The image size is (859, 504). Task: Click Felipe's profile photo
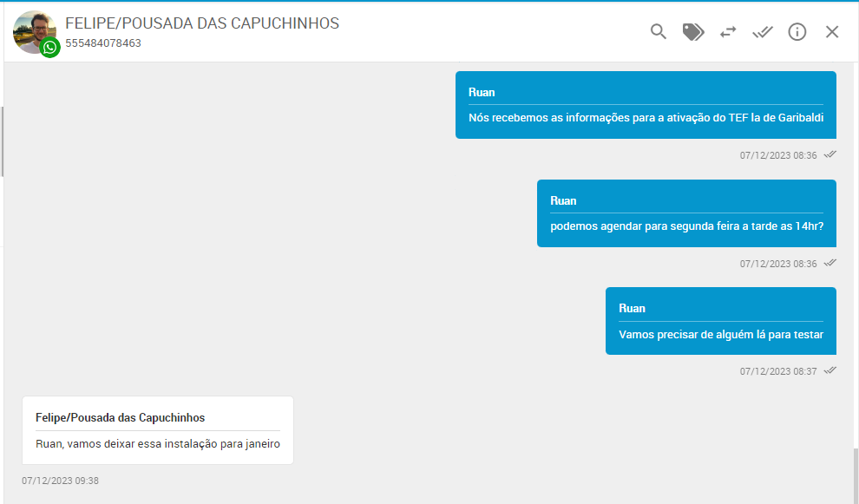(x=32, y=29)
